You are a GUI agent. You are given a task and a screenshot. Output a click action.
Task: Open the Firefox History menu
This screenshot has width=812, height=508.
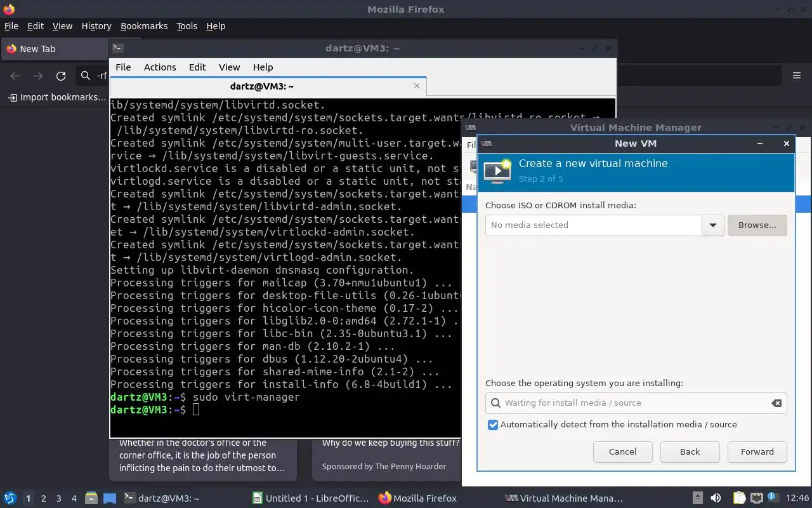(96, 26)
